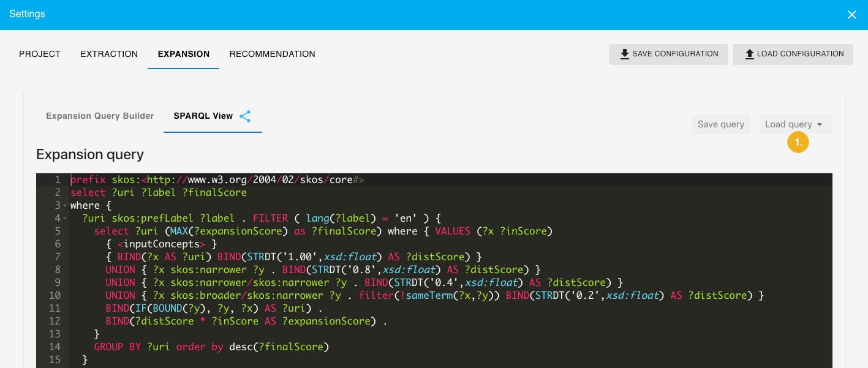Switch to the EXTRACTION tab
The image size is (868, 368).
click(108, 54)
